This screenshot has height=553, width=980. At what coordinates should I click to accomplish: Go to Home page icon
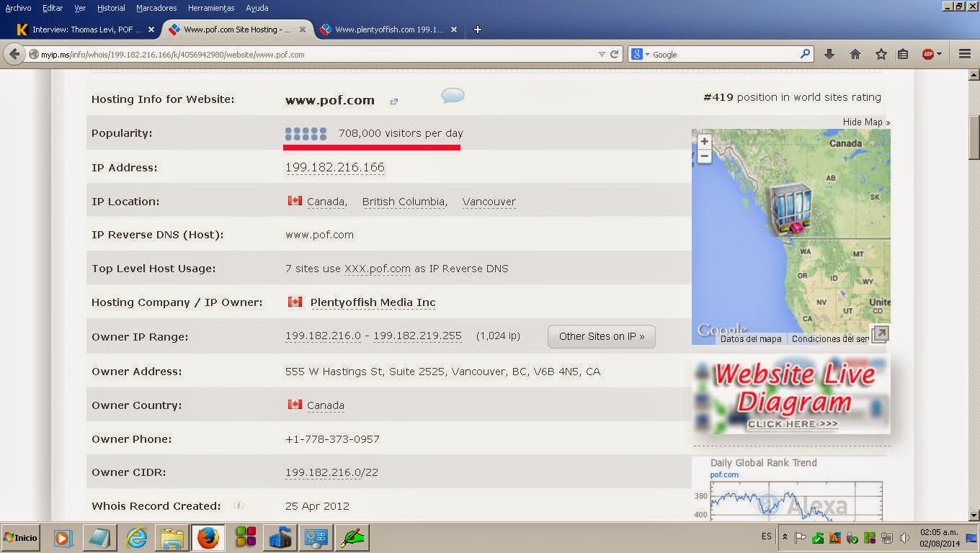855,54
